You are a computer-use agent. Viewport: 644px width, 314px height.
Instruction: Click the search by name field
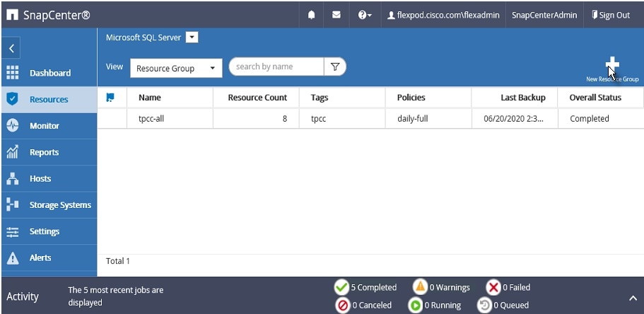click(x=276, y=66)
